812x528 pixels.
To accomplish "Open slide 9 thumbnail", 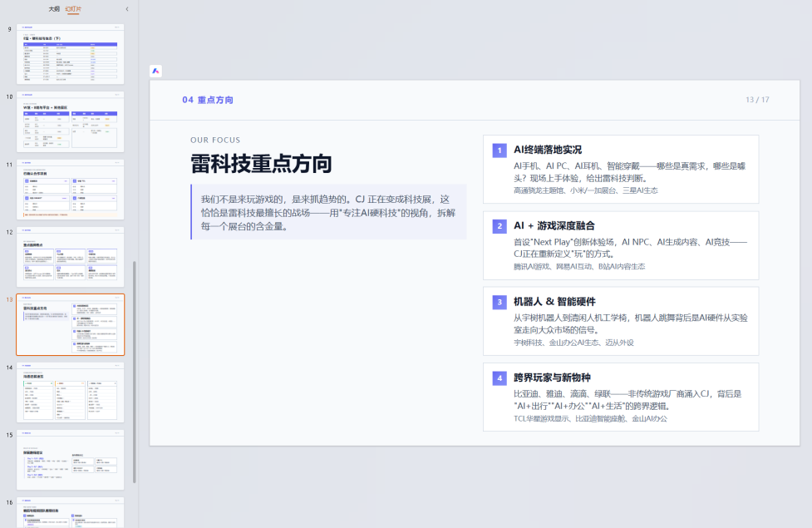I will click(x=71, y=54).
